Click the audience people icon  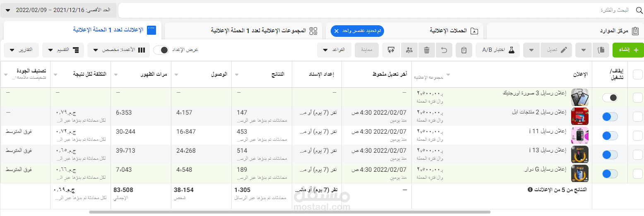coord(409,50)
